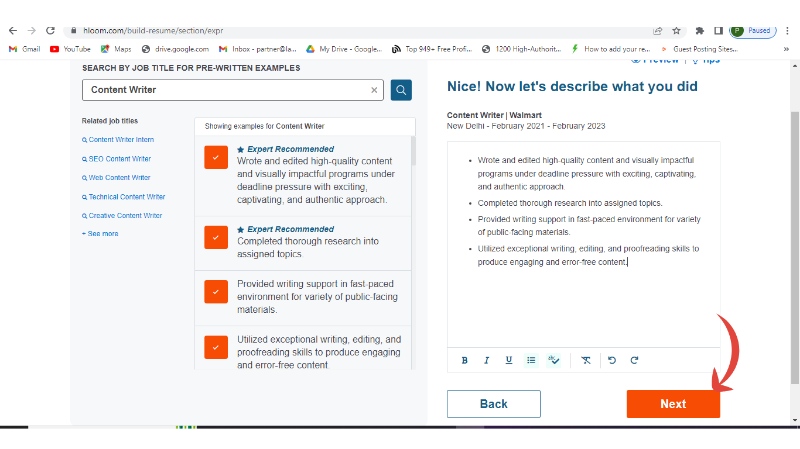Run the spell check icon
Viewport: 800px width, 449px height.
point(554,360)
